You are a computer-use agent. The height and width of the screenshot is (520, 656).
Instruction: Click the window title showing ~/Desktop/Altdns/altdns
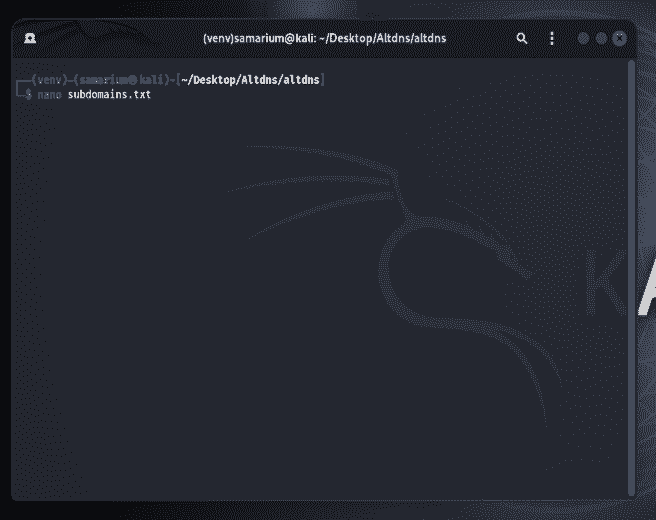coord(325,38)
